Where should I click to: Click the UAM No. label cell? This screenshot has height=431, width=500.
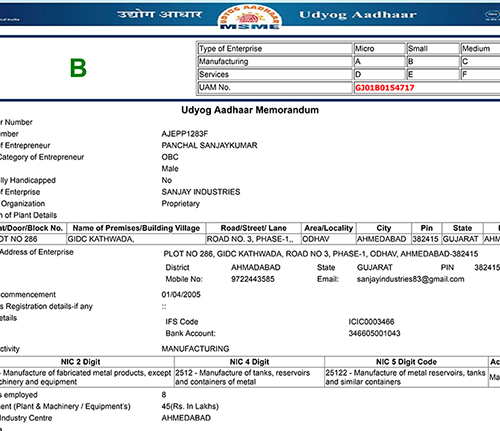(x=275, y=87)
